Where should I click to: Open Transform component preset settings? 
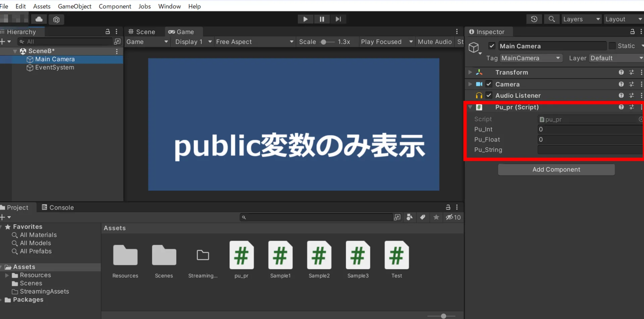[x=632, y=72]
